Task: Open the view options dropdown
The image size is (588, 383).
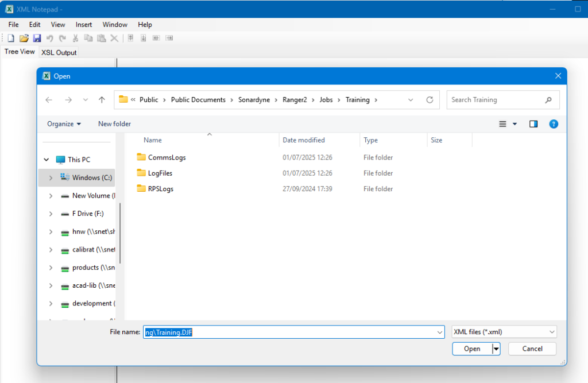Action: (x=514, y=124)
